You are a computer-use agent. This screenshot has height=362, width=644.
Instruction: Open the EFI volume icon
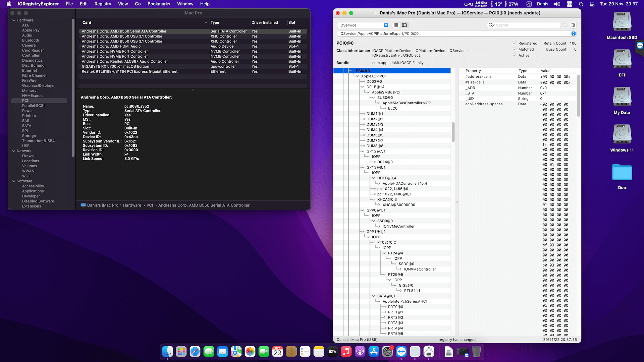pyautogui.click(x=622, y=60)
